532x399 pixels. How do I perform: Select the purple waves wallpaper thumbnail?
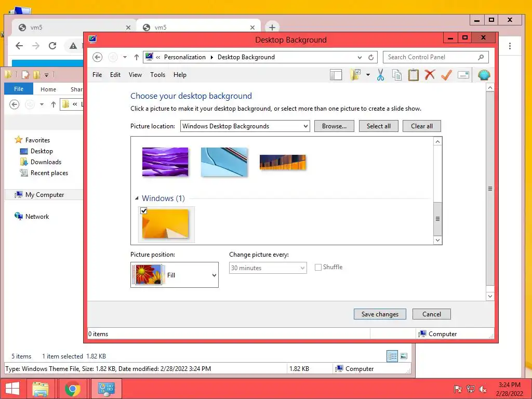tap(165, 162)
